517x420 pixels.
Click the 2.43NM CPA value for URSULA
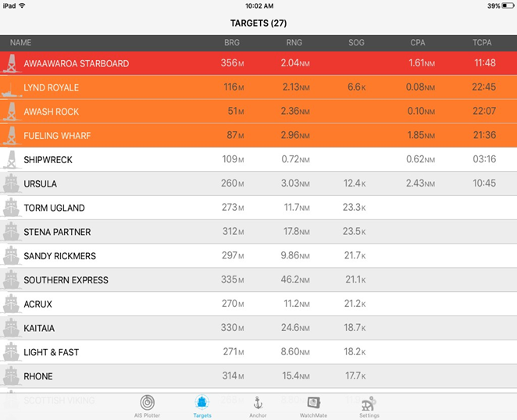coord(420,183)
